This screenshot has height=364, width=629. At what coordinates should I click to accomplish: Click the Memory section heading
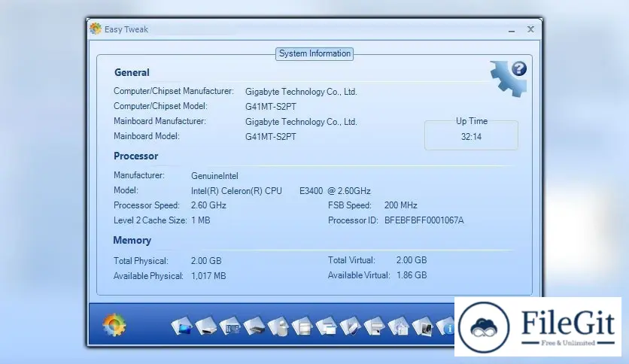(x=132, y=240)
